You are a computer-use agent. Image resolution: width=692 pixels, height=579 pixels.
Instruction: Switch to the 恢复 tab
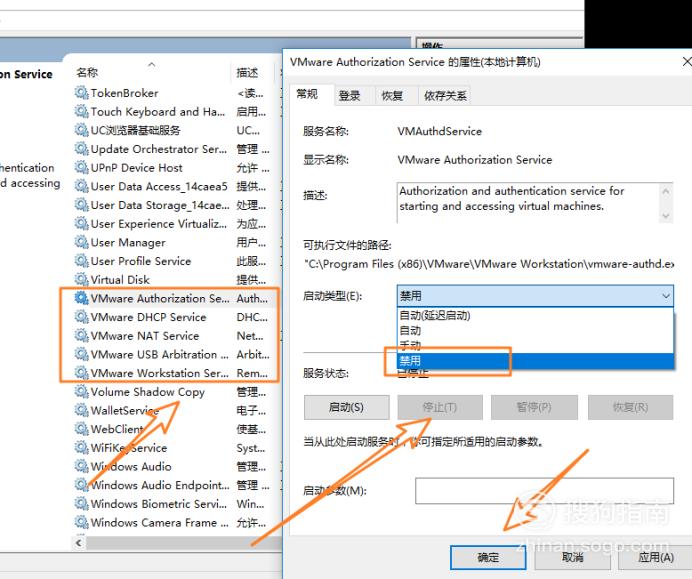coord(392,96)
